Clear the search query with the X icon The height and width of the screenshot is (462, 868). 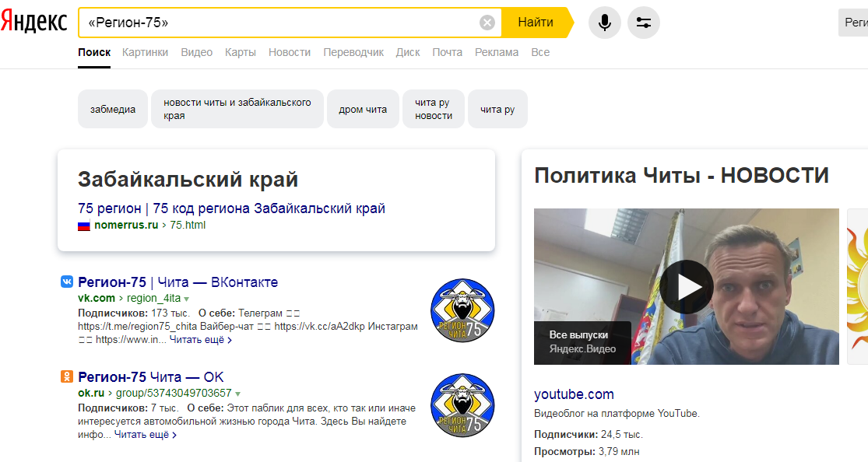[487, 23]
